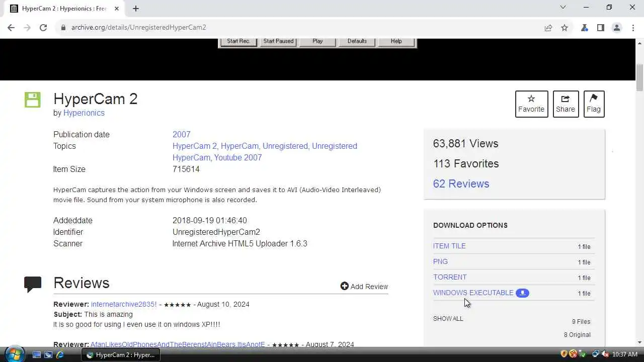Click the black speech bubble Reviews icon
Image resolution: width=644 pixels, height=362 pixels.
(33, 284)
